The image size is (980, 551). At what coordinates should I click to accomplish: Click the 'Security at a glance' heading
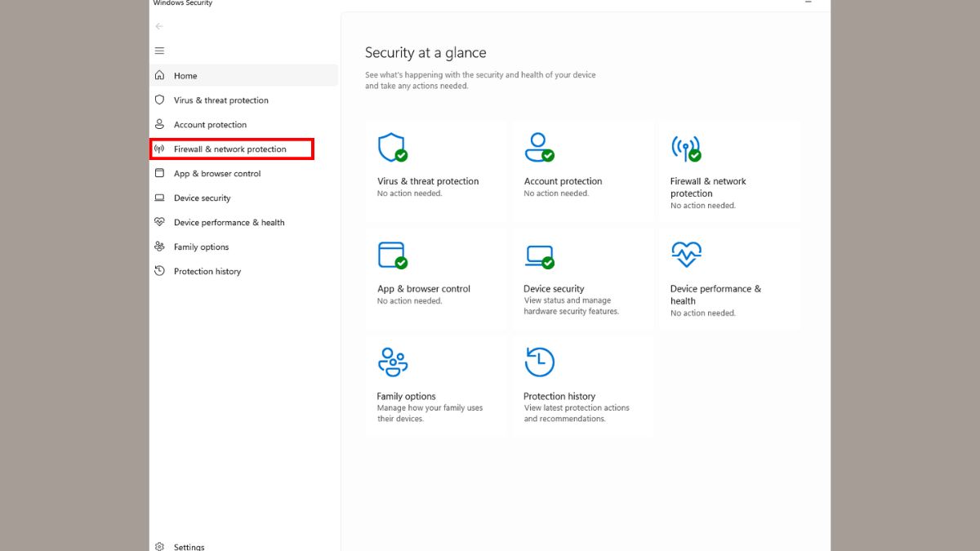tap(425, 52)
